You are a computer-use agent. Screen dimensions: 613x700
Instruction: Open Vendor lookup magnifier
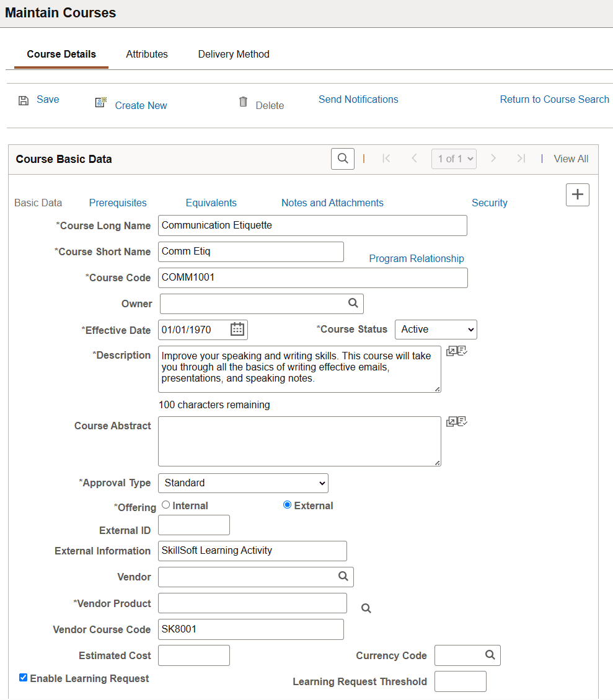343,576
